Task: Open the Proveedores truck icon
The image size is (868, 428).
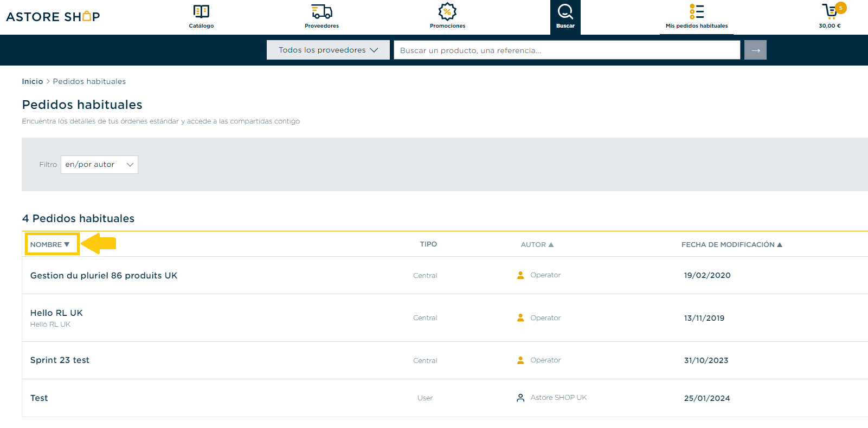Action: pos(322,11)
